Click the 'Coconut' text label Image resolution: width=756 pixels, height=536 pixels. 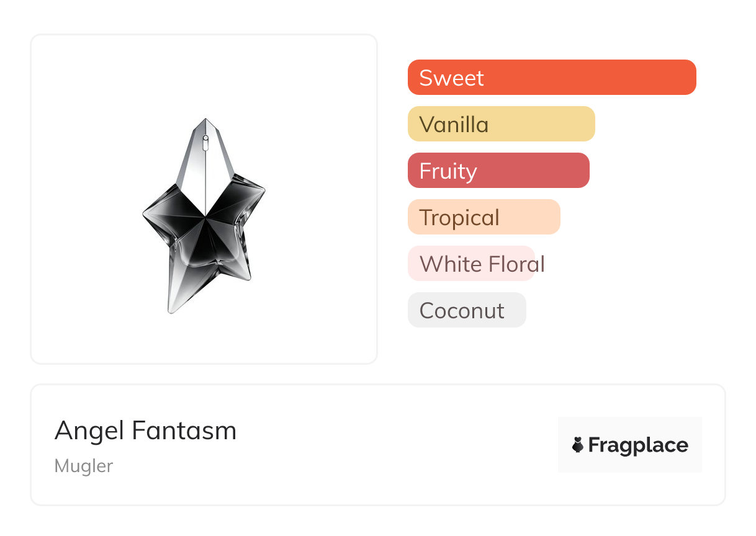462,310
